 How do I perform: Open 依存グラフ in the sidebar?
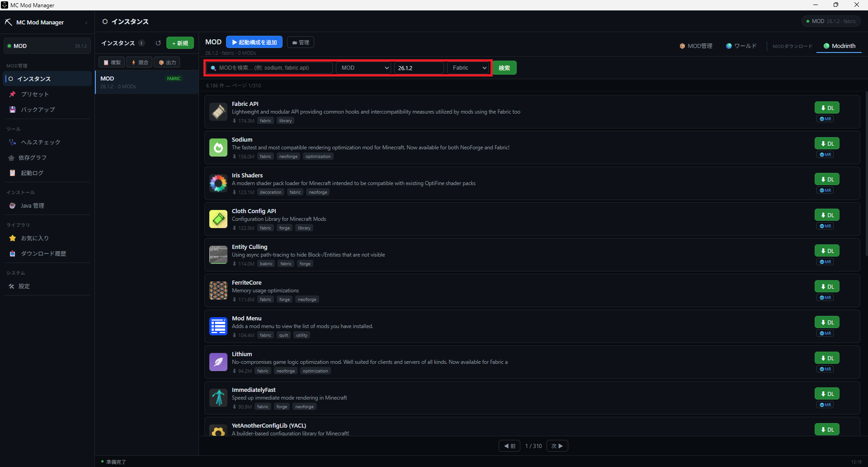pos(48,157)
